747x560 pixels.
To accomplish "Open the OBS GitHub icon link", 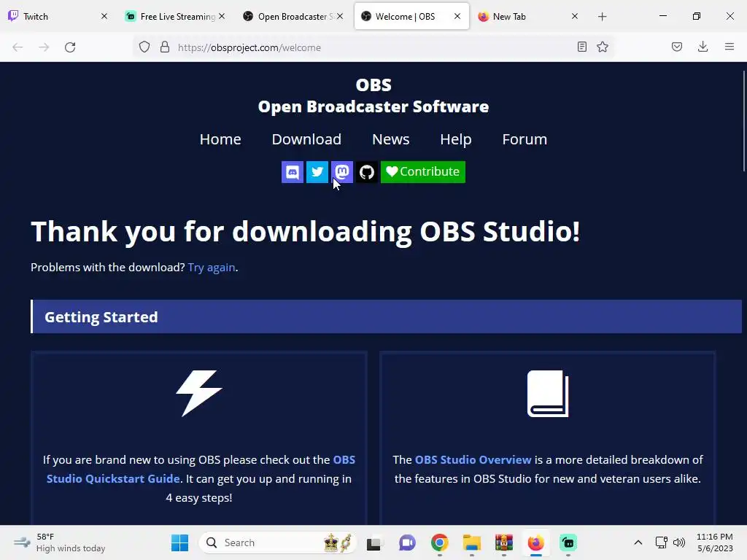I will [367, 172].
